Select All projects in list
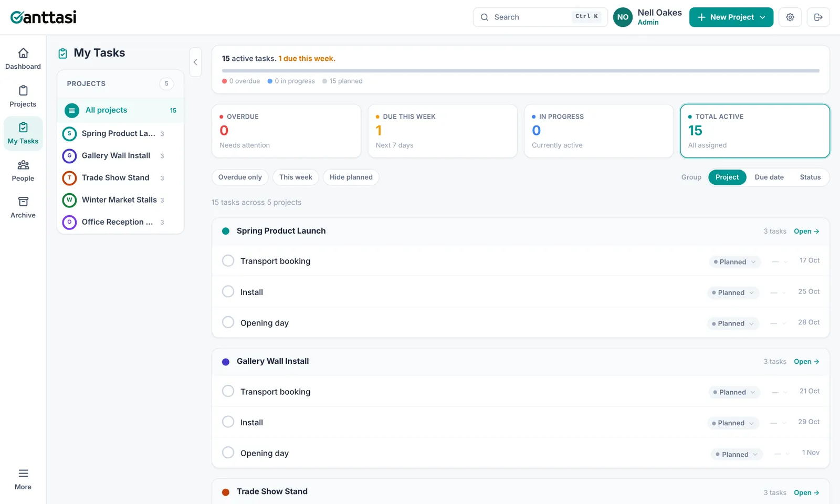The width and height of the screenshot is (840, 504). (121, 110)
